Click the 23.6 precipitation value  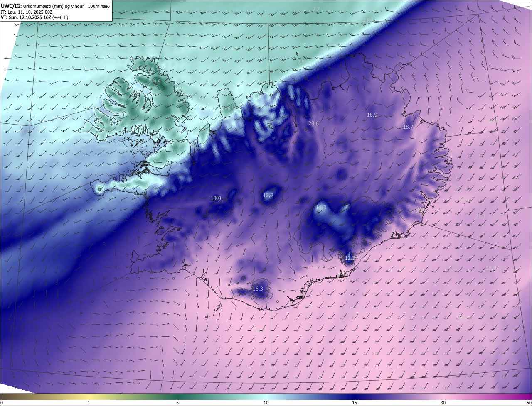(313, 123)
